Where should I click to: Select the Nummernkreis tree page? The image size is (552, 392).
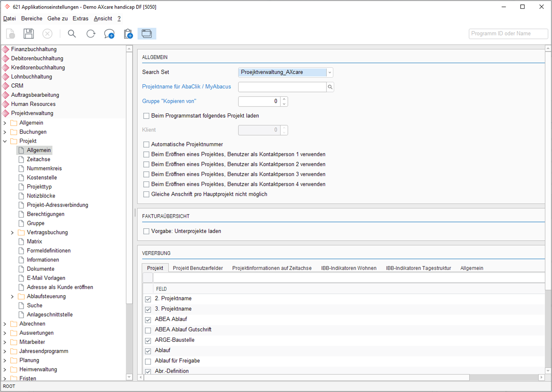point(44,168)
